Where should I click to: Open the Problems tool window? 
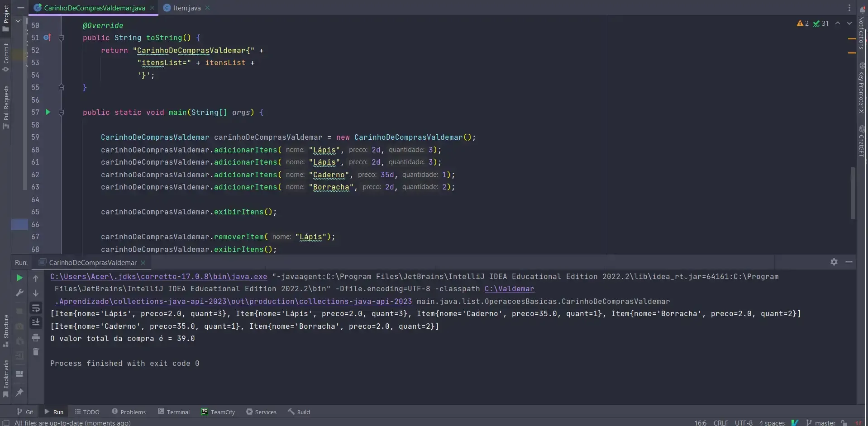(129, 412)
